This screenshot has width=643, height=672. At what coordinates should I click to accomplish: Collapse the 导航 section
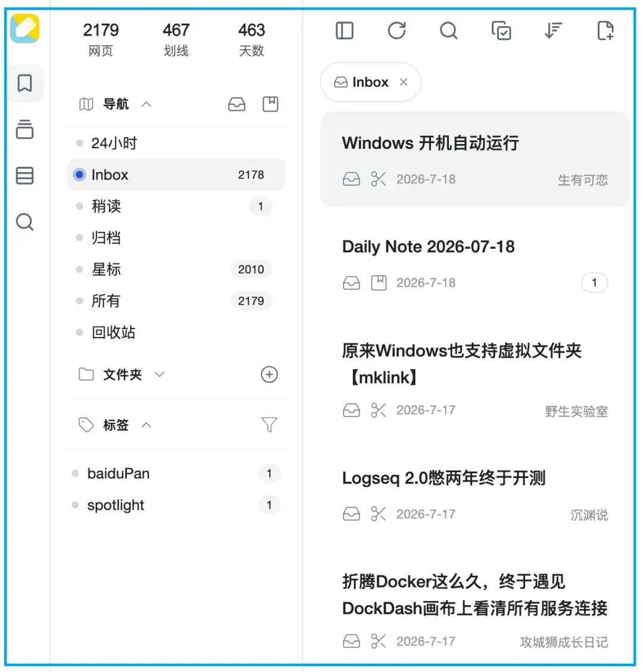pos(146,104)
